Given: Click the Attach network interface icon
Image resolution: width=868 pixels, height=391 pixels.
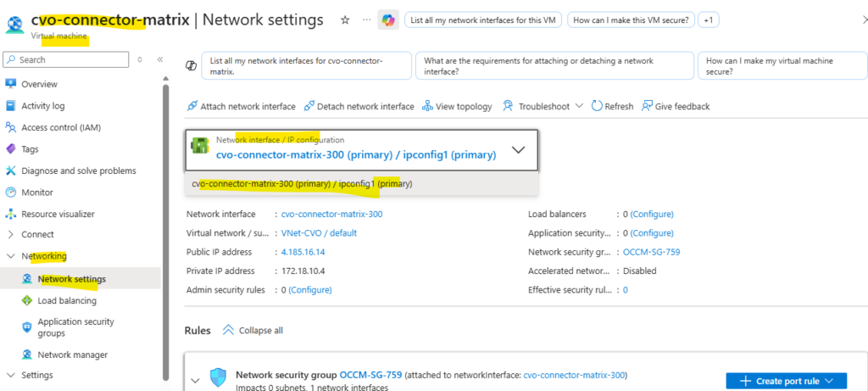Looking at the screenshot, I should pos(192,106).
